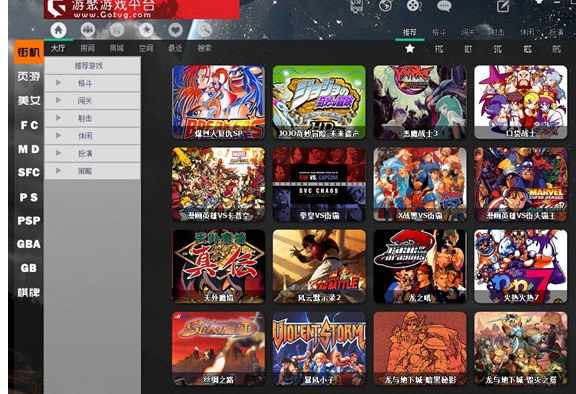Select the PSP sidebar category
This screenshot has height=394, width=576.
pos(29,220)
